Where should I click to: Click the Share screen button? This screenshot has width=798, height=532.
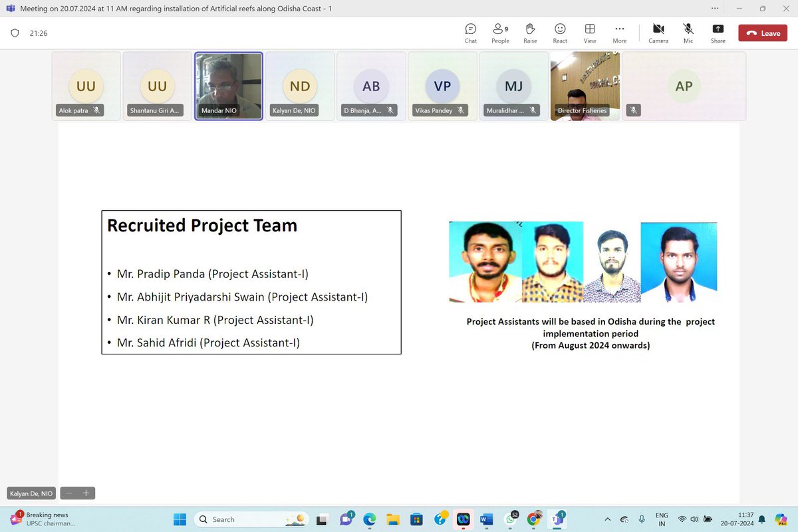pos(718,33)
